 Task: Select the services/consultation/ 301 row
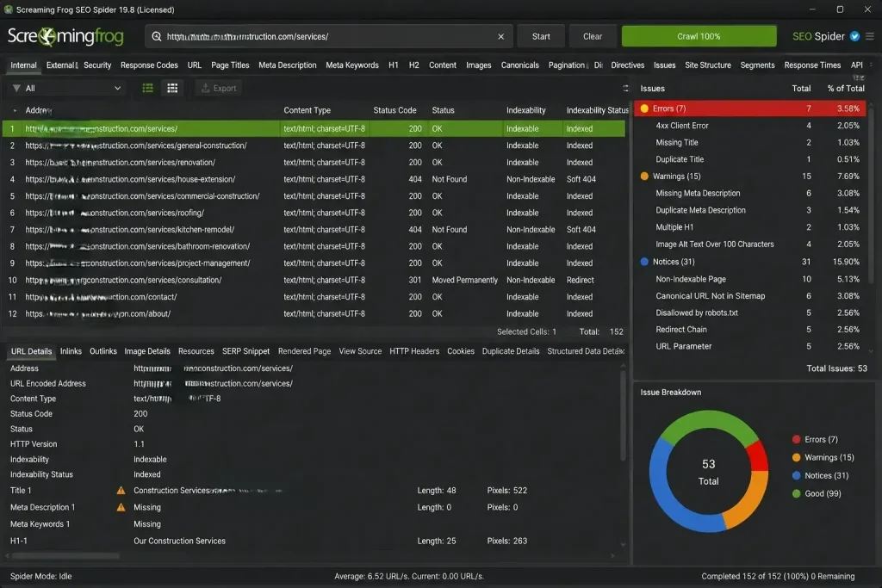click(314, 280)
